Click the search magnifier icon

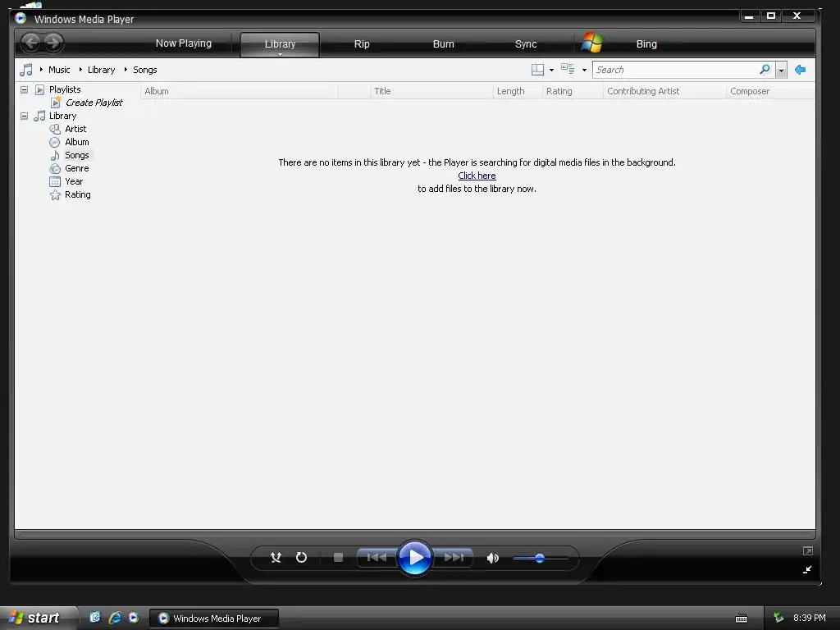point(765,69)
